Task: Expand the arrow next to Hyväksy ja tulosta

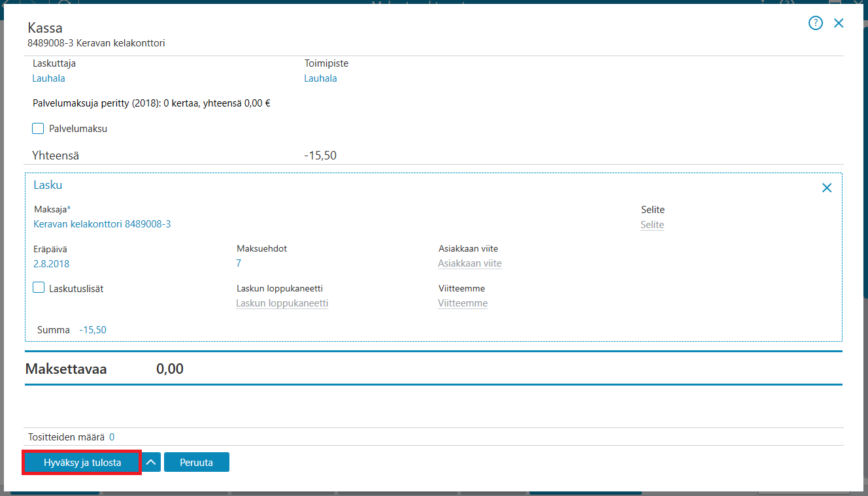Action: 151,462
